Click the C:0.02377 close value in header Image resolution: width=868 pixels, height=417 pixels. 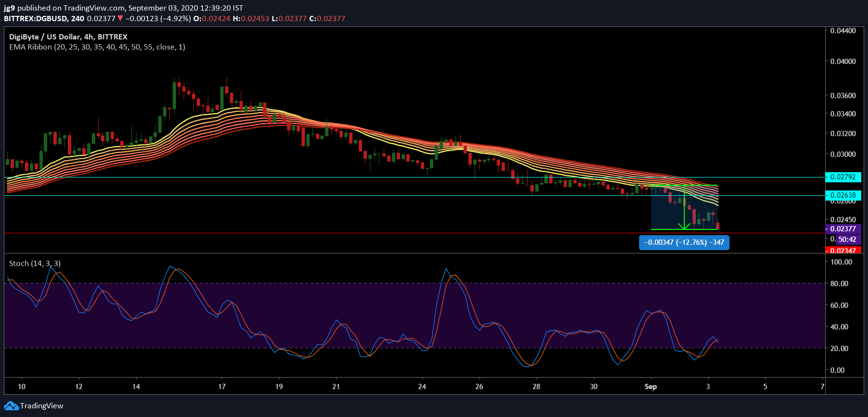327,19
